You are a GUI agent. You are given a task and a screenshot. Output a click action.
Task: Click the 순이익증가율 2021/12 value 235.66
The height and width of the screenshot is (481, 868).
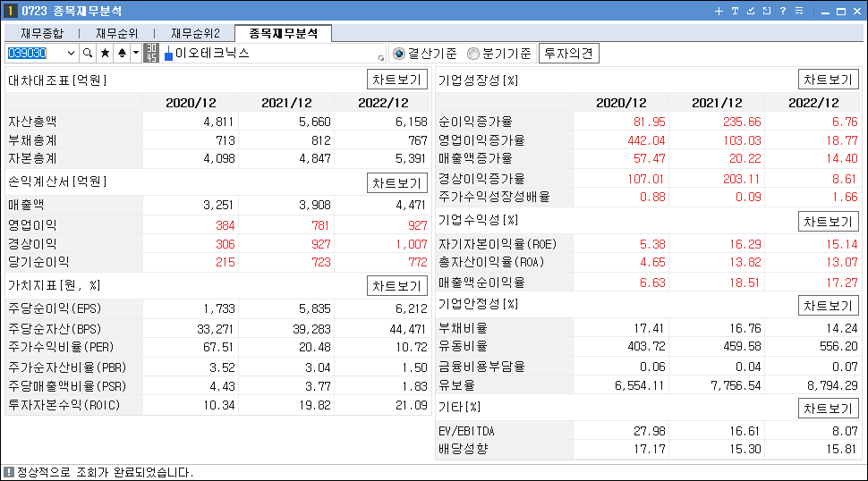click(741, 122)
